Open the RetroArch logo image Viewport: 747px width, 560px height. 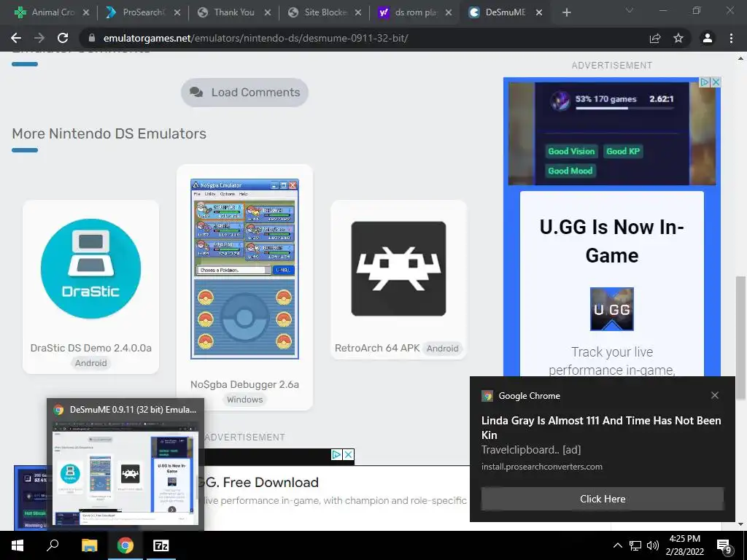398,268
